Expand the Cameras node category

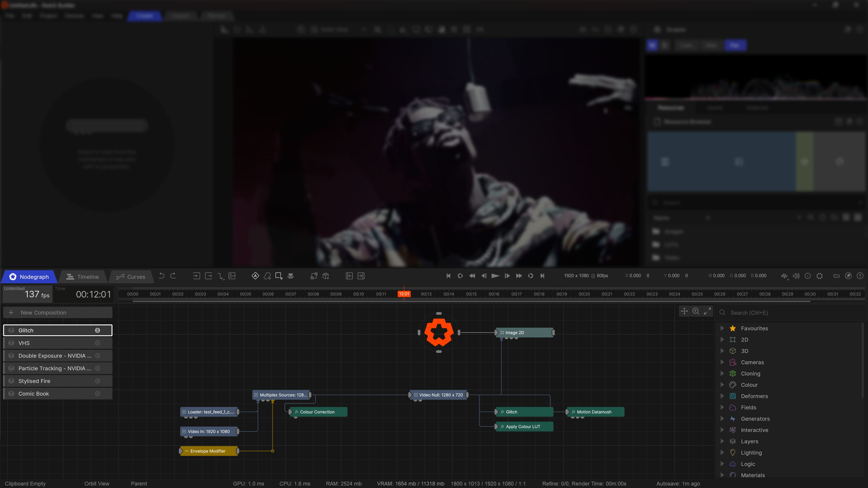pyautogui.click(x=722, y=362)
